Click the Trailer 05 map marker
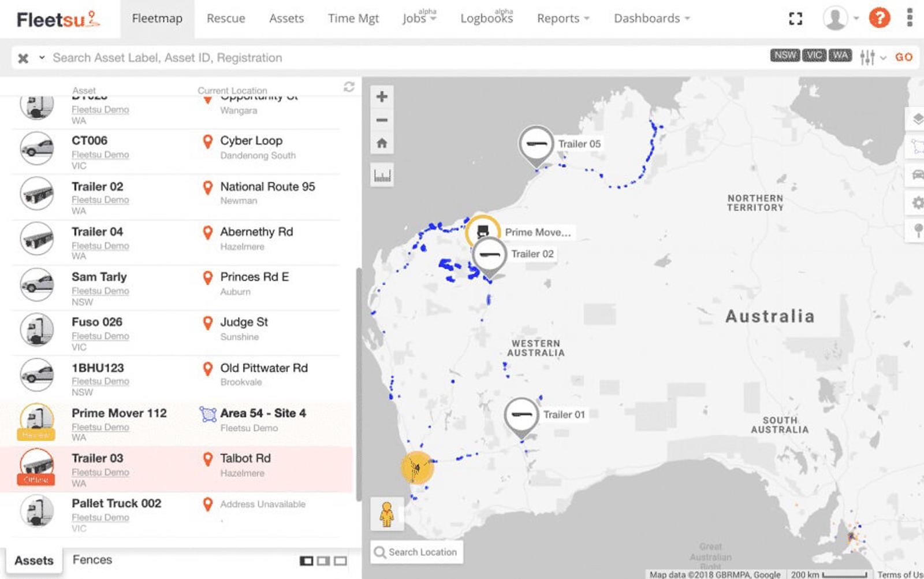 [x=536, y=144]
